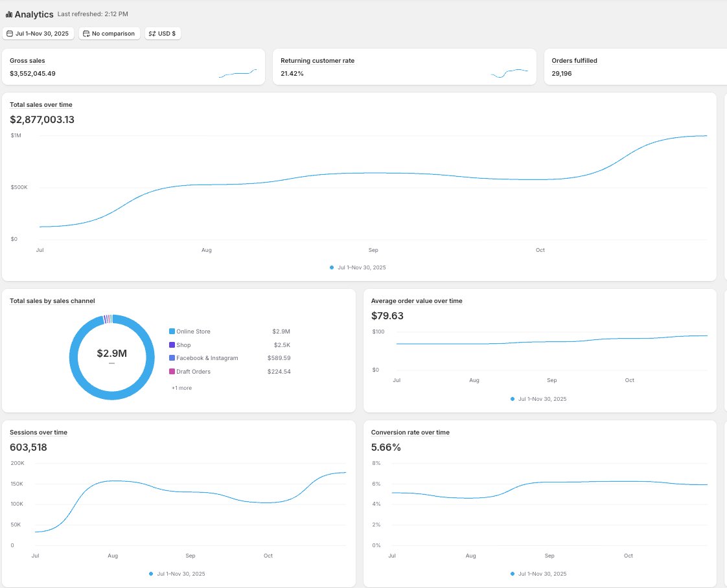Click the 603,518 sessions value

pos(29,447)
